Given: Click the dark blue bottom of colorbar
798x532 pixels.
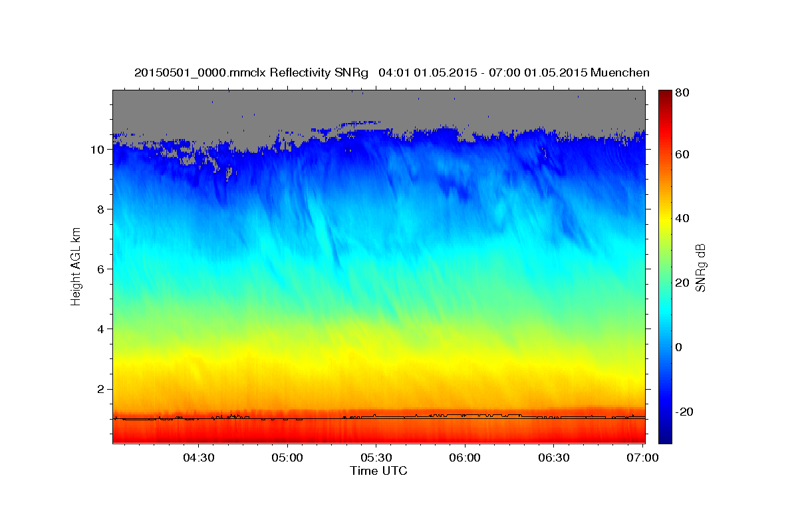Looking at the screenshot, I should pos(665,436).
